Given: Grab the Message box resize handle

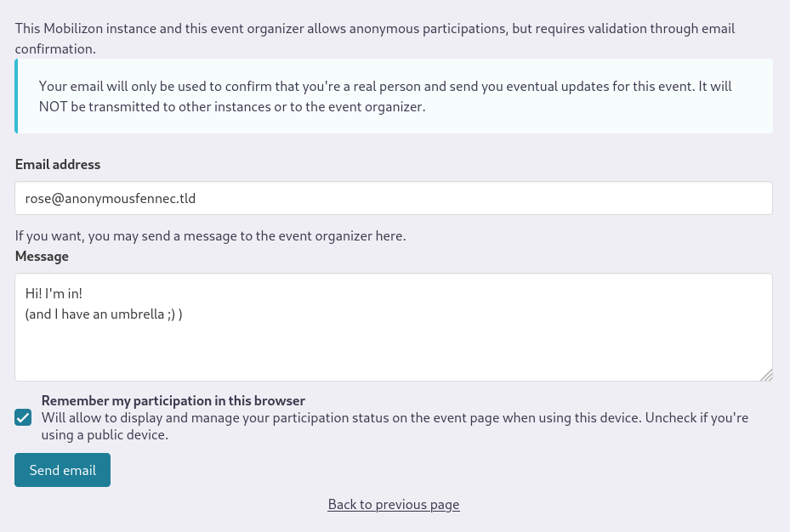Looking at the screenshot, I should click(766, 375).
